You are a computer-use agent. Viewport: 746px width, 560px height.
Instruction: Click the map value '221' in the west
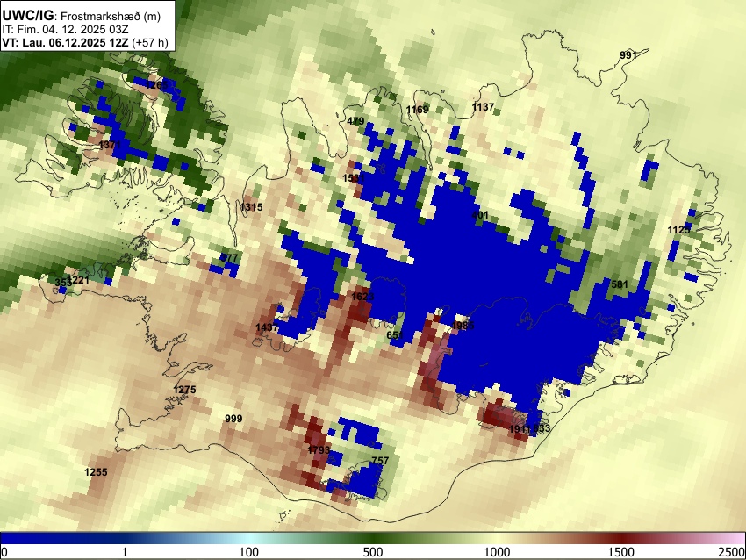[x=81, y=280]
